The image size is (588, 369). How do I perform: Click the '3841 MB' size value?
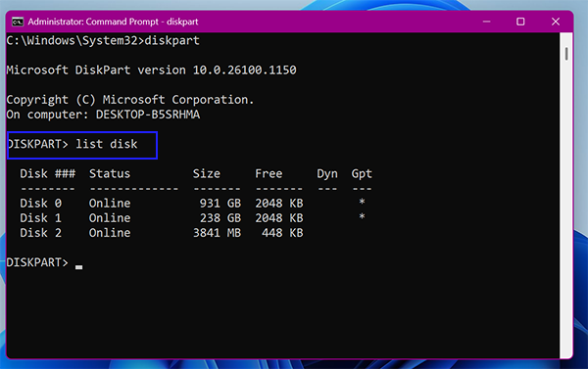point(218,233)
